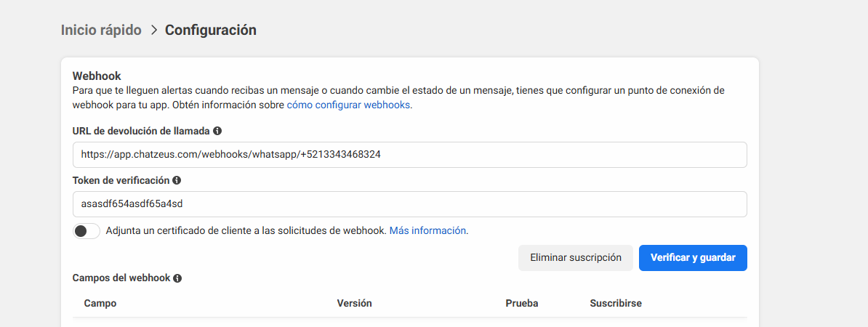
Task: Select the Configuración breadcrumb title
Action: point(210,31)
